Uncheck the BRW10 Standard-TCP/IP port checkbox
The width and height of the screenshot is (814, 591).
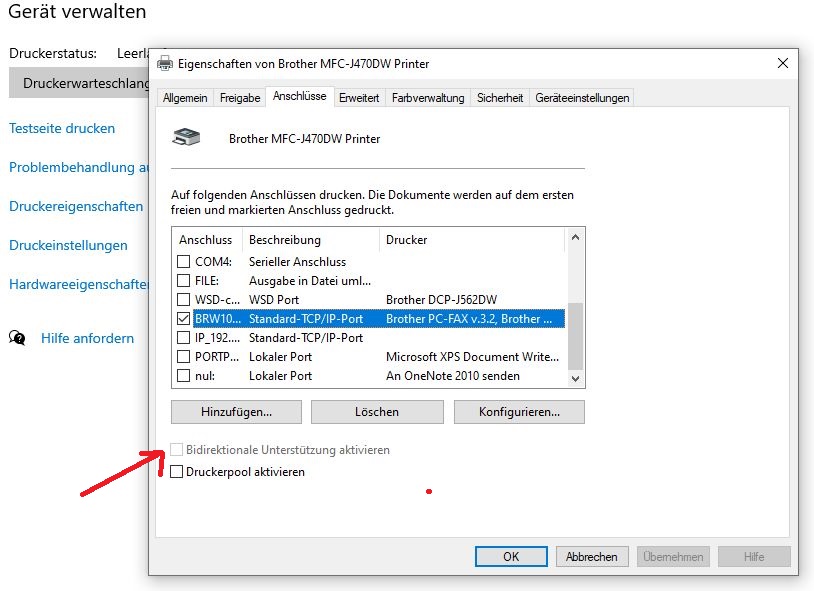click(183, 319)
